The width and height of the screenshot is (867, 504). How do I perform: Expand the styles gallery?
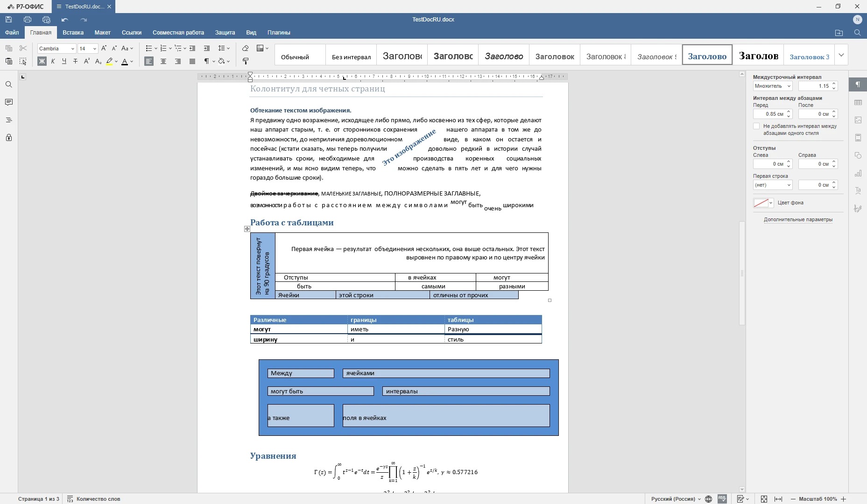(841, 55)
